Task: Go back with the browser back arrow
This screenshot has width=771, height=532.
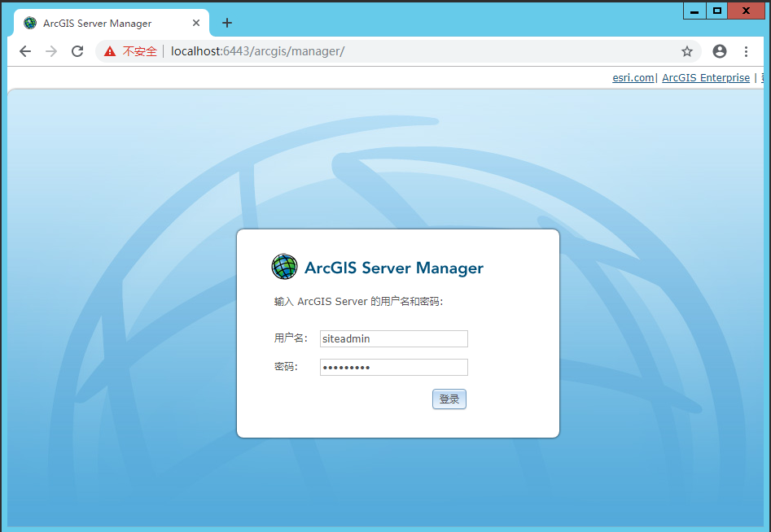Action: click(25, 51)
